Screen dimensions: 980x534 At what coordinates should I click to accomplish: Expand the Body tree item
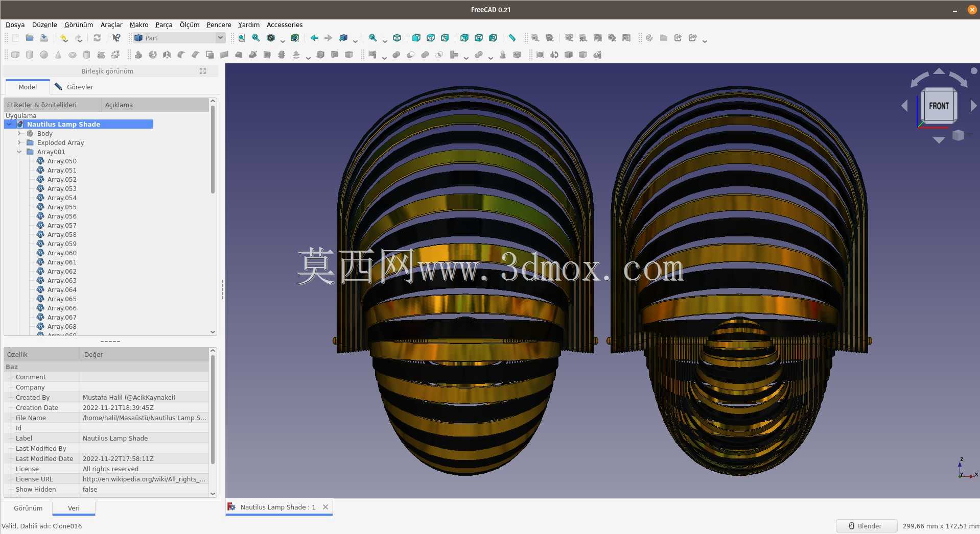19,133
